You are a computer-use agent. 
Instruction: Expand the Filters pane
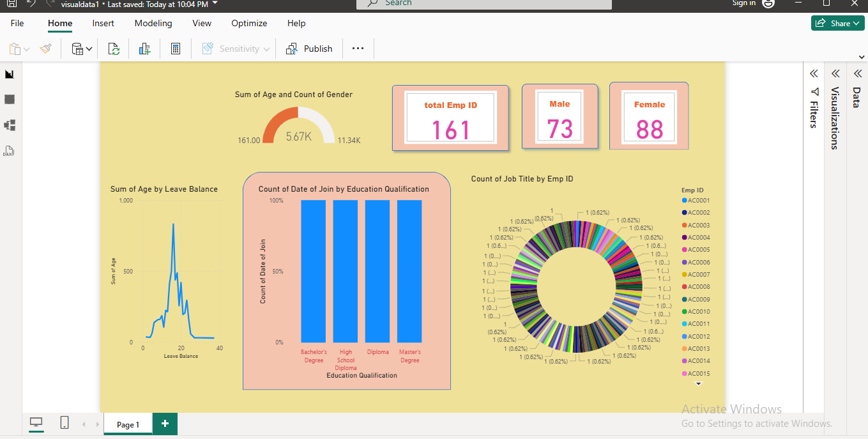coord(814,73)
